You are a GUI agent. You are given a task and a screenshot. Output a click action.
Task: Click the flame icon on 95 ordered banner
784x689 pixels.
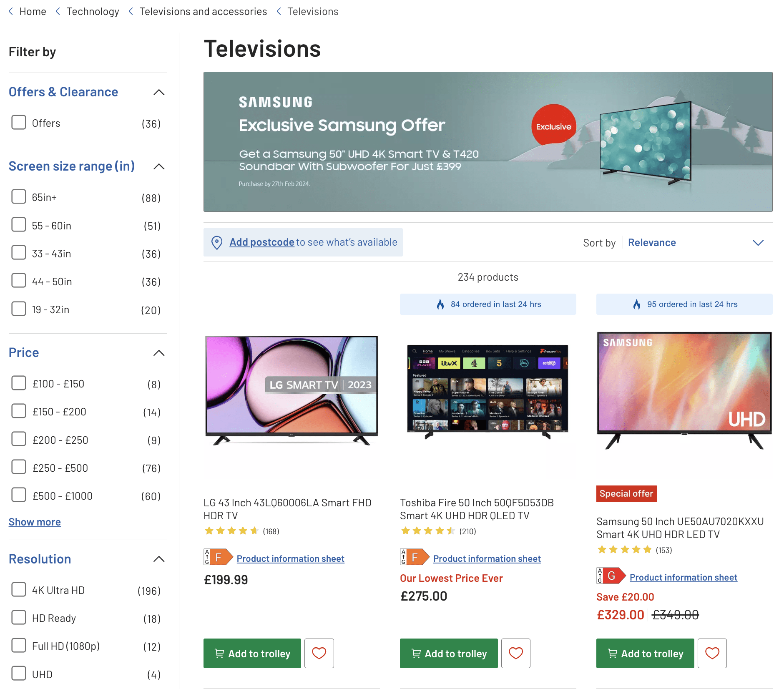tap(637, 304)
